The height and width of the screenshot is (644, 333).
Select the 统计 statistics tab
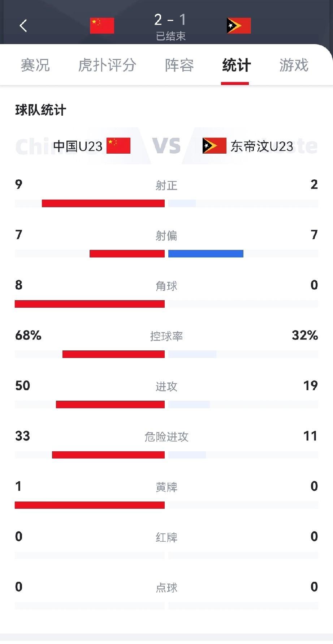click(236, 65)
